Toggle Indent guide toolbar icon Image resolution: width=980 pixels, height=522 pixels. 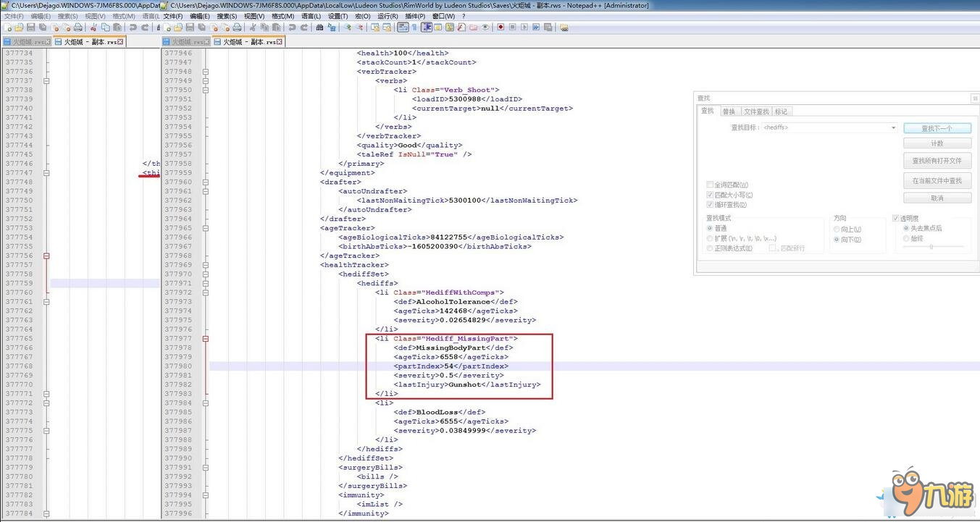(x=427, y=28)
